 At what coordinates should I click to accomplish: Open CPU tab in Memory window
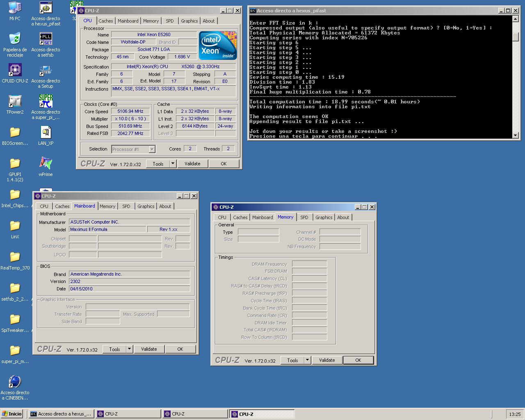222,217
